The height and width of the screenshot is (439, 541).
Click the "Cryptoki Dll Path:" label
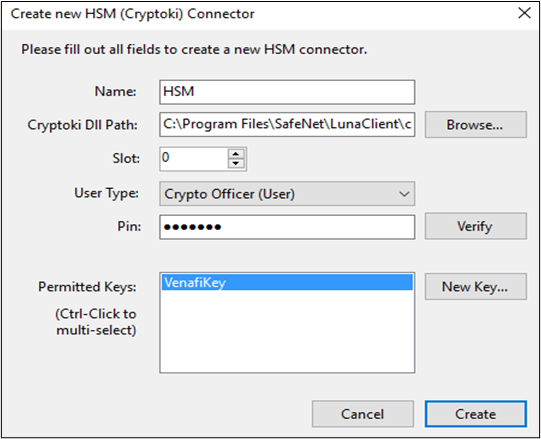coord(82,125)
